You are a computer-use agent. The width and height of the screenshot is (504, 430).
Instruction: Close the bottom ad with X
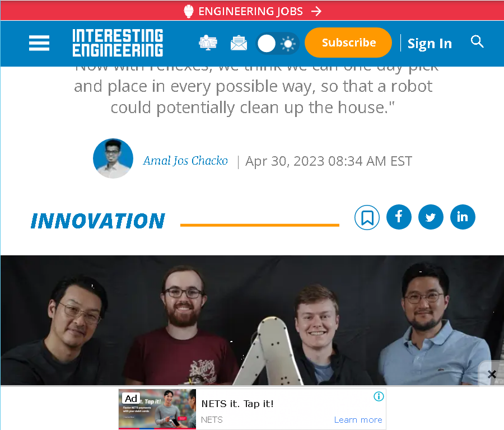[x=492, y=374]
